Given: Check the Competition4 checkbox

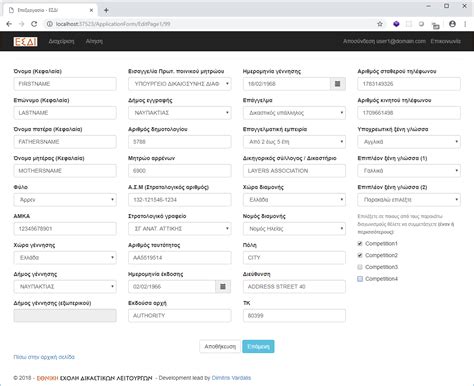Looking at the screenshot, I should pyautogui.click(x=360, y=279).
